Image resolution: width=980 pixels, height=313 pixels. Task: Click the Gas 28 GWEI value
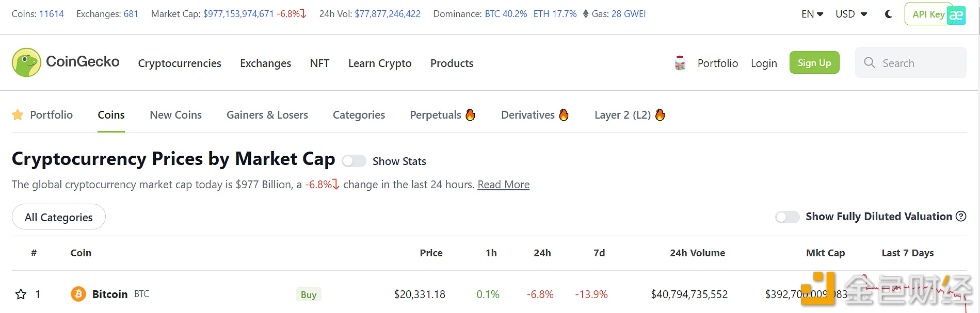[x=629, y=14]
